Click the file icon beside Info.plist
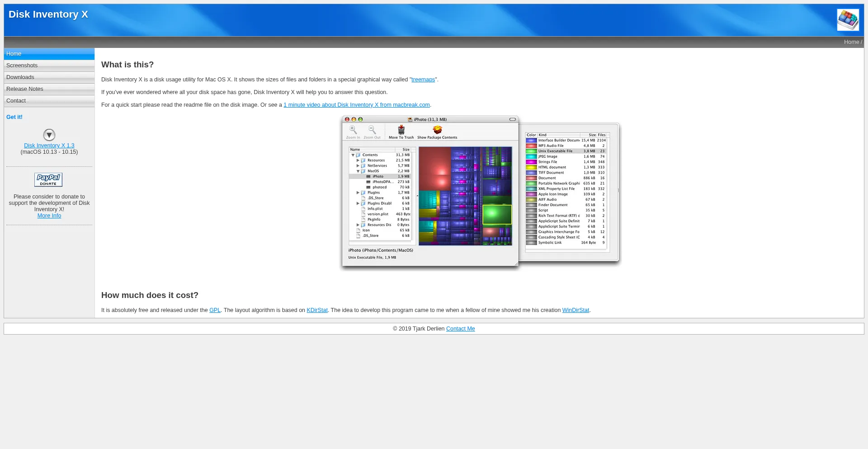 coord(363,208)
